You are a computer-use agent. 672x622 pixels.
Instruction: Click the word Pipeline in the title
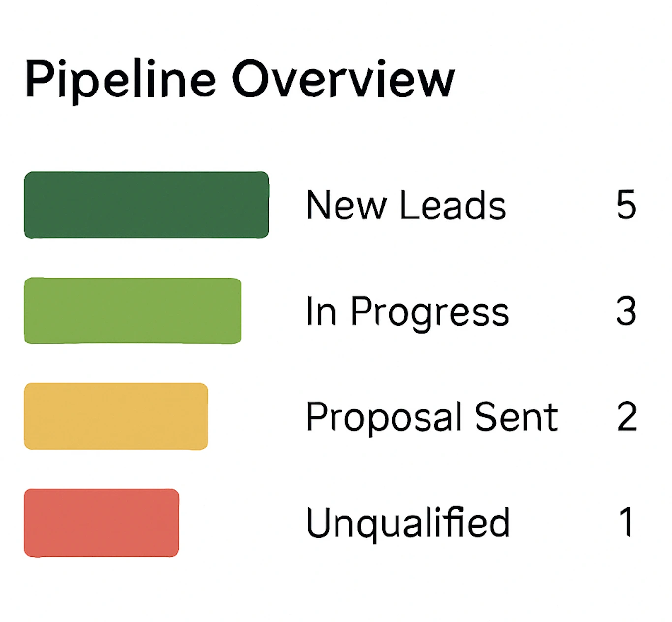click(x=121, y=80)
